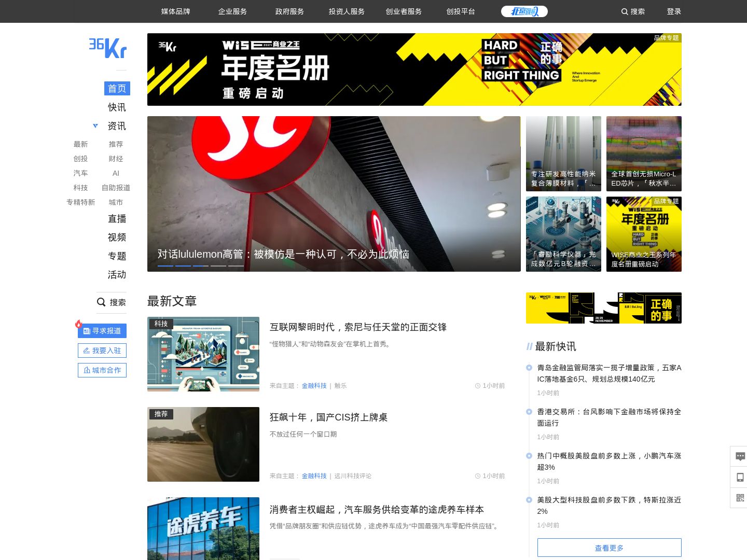747x560 pixels.
Task: Collapse the 资讯 submenu arrow
Action: 95,125
